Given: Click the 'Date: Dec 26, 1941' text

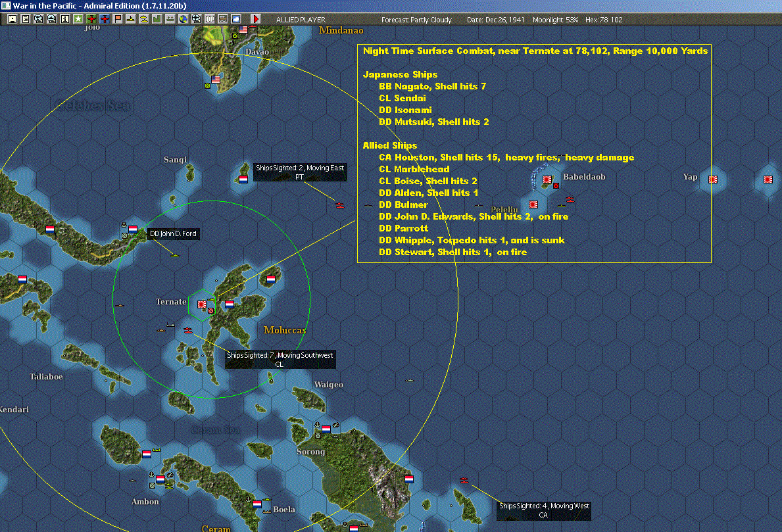Looking at the screenshot, I should click(496, 20).
